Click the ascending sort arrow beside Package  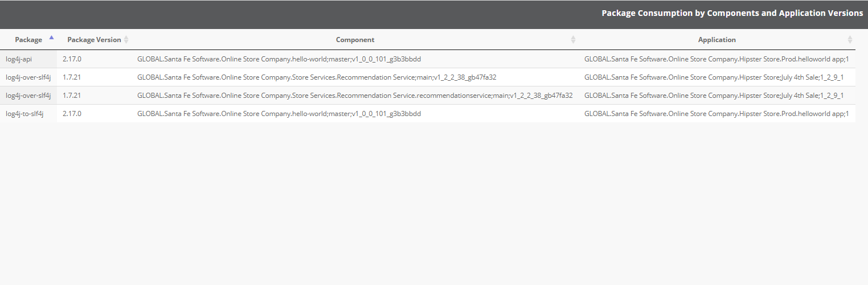point(52,38)
